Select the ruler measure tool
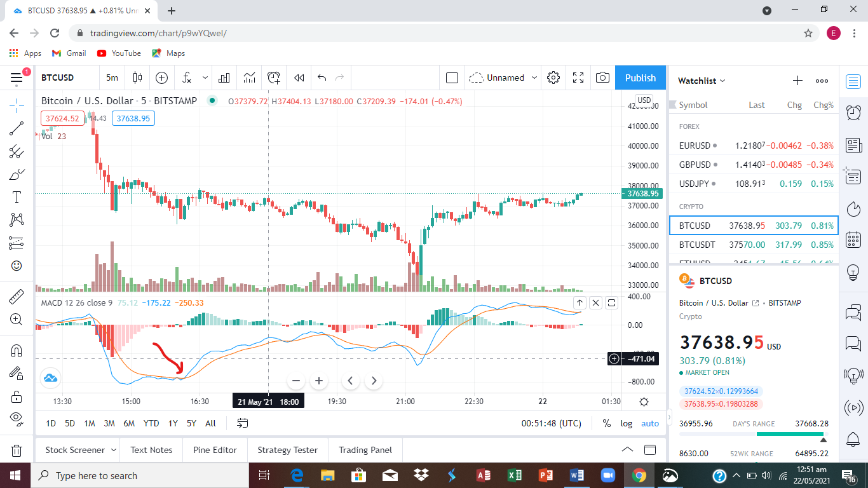This screenshot has width=868, height=488. (x=17, y=297)
